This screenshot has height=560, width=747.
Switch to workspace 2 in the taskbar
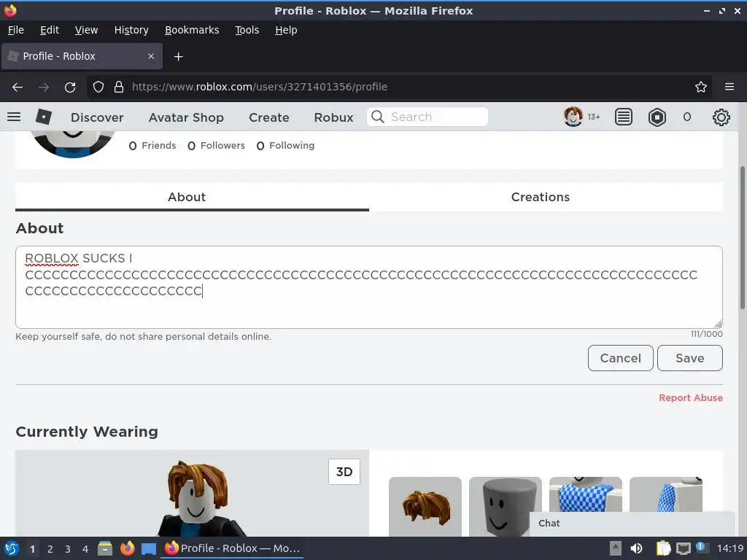pyautogui.click(x=50, y=549)
